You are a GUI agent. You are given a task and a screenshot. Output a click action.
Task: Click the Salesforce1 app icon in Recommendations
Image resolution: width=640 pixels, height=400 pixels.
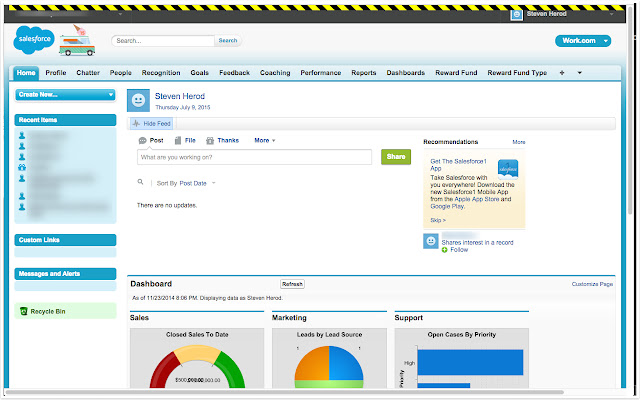507,168
